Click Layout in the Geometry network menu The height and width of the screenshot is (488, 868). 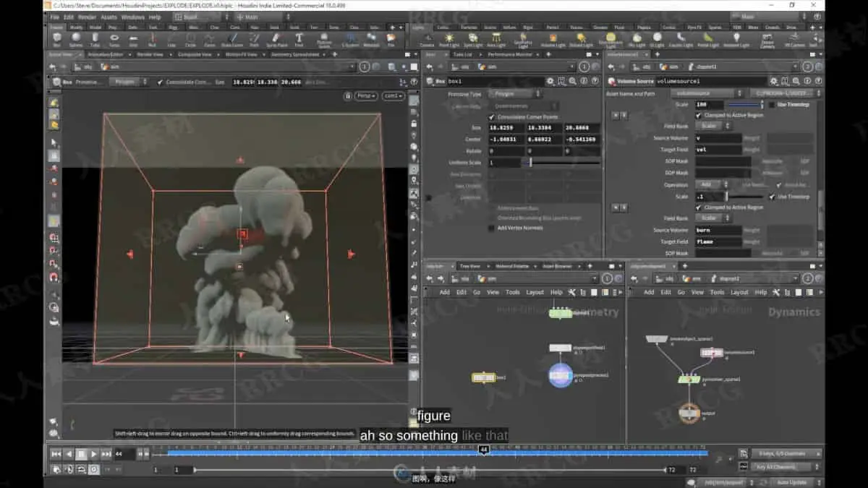coord(535,292)
